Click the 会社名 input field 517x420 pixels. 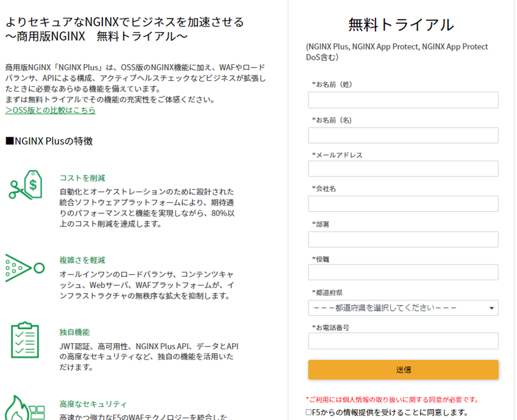tap(403, 204)
